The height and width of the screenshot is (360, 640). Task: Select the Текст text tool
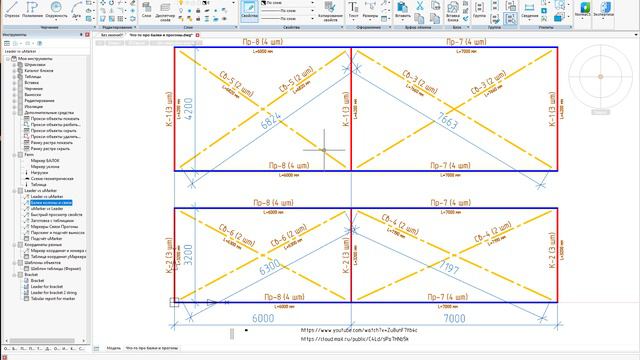353,10
